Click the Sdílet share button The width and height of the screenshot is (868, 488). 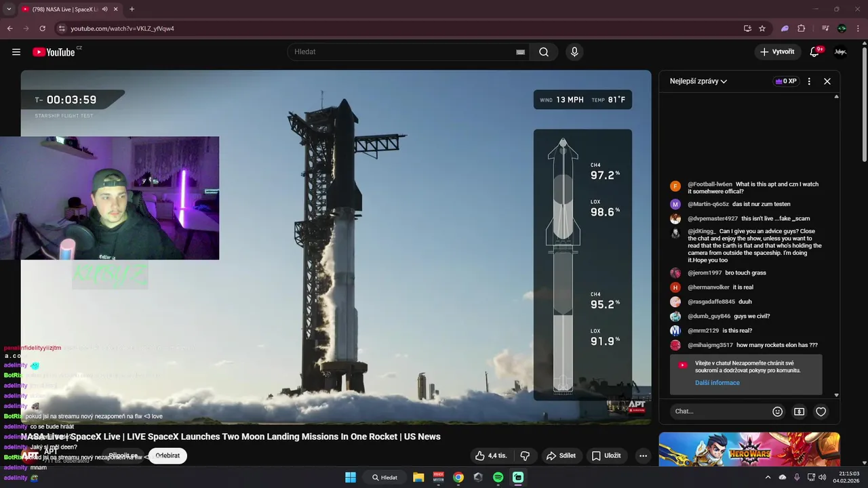[561, 455]
